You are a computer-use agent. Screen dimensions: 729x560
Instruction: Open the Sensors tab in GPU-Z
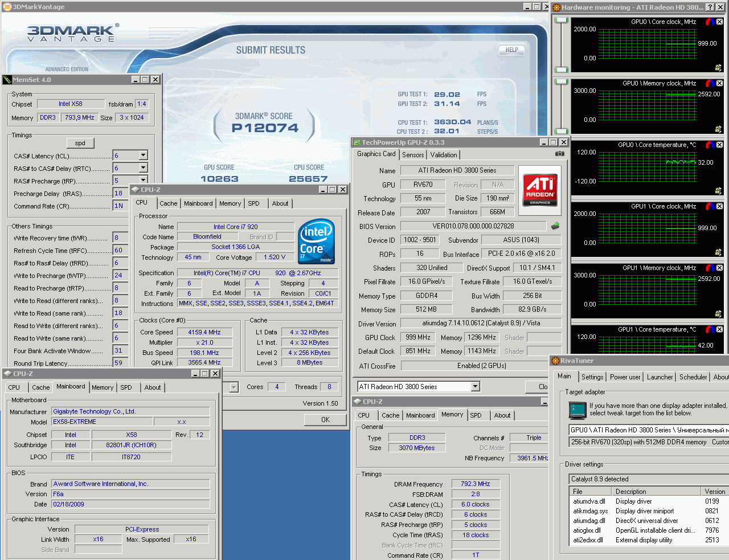point(413,155)
